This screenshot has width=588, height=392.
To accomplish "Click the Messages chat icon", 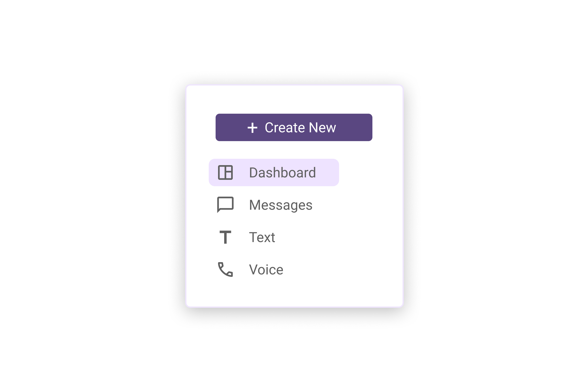I will (225, 204).
